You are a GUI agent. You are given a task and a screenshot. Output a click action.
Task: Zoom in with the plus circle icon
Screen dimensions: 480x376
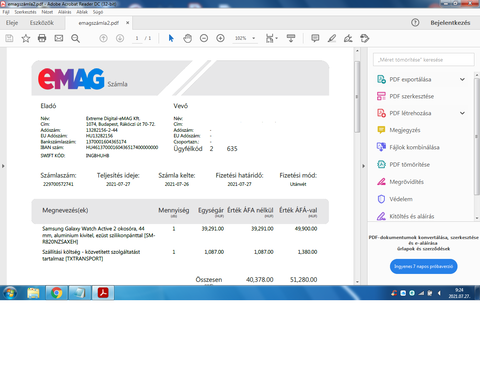[220, 38]
